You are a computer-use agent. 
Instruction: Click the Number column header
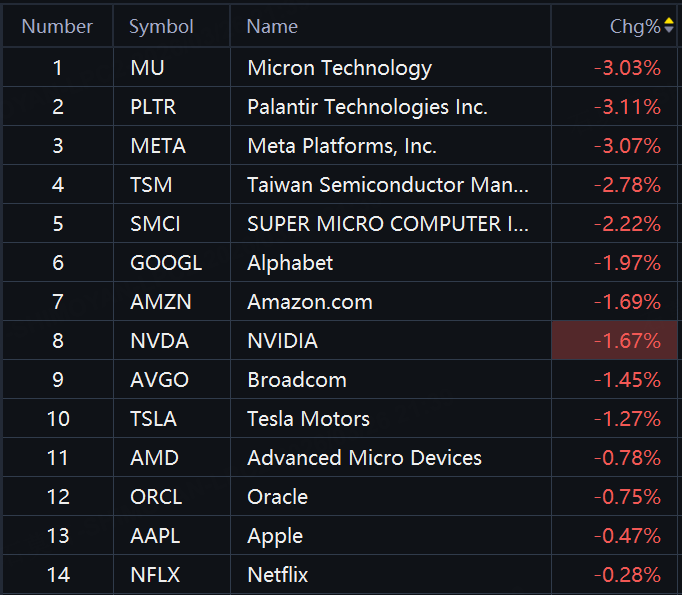[57, 27]
